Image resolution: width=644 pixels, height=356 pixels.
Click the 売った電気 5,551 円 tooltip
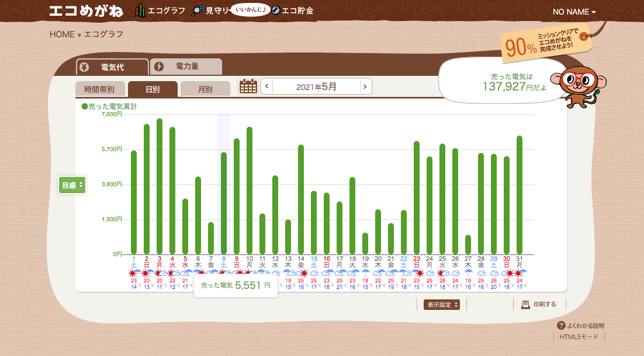[236, 285]
